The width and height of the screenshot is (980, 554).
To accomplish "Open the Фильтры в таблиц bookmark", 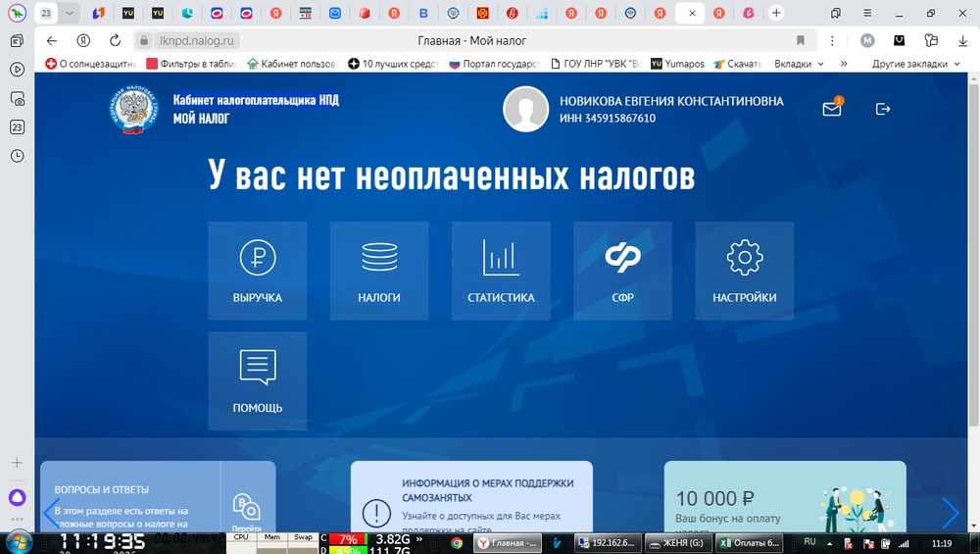I will point(191,64).
